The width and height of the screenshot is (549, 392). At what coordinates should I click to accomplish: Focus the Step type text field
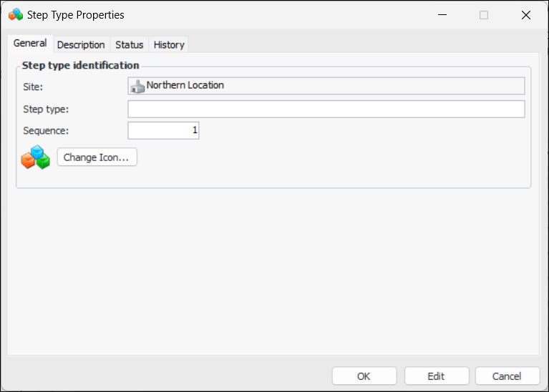coord(326,109)
